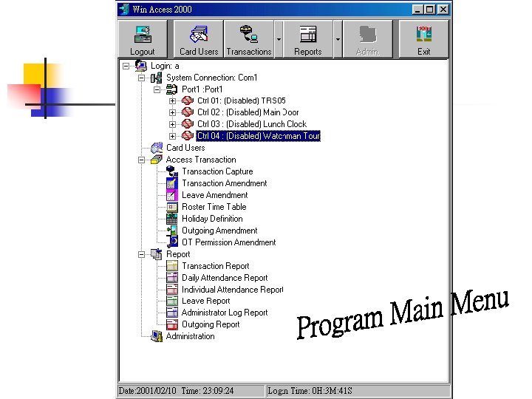The width and height of the screenshot is (532, 399).
Task: Click the Logout toolbar button
Action: (x=143, y=39)
